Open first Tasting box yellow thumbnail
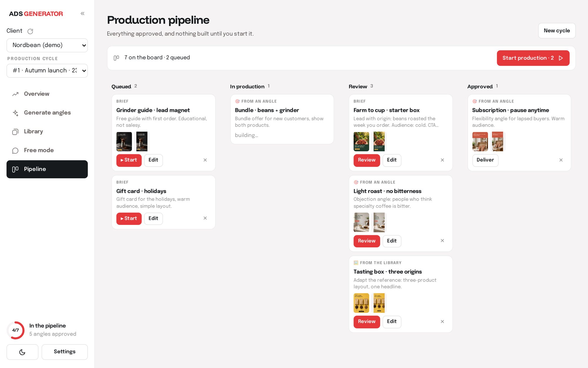Image resolution: width=588 pixels, height=368 pixels. 361,303
